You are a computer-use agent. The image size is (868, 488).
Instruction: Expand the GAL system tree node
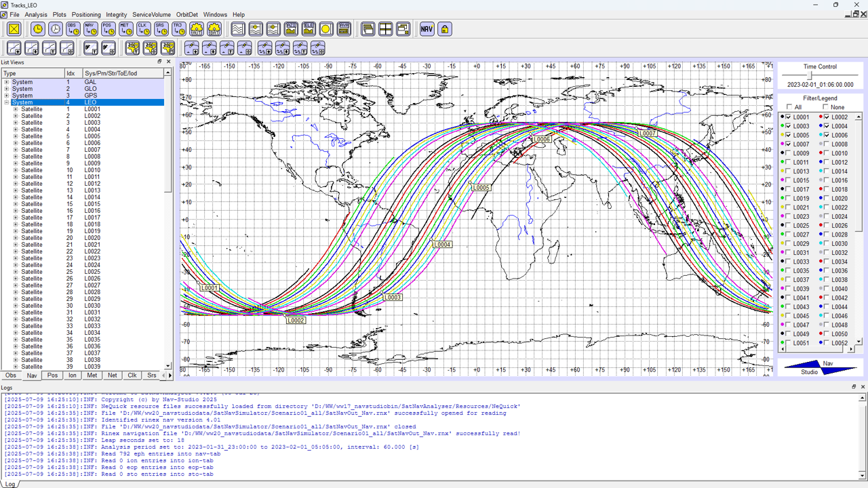[x=7, y=82]
